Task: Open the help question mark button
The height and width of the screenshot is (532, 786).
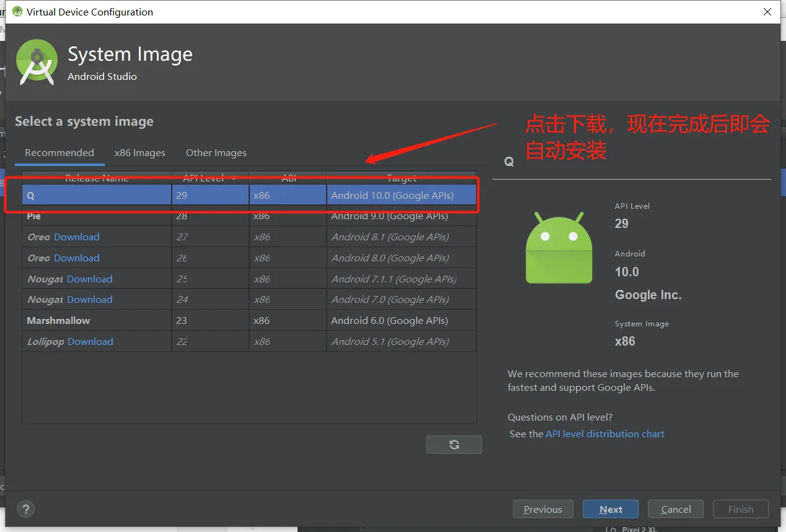Action: pos(25,509)
